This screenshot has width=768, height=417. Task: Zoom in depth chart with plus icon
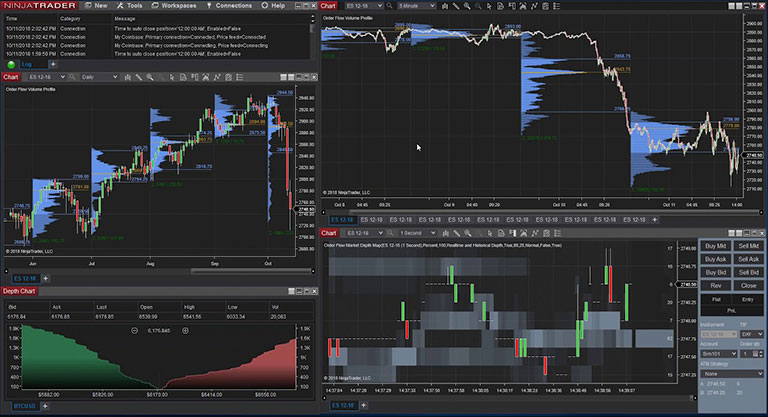click(186, 331)
